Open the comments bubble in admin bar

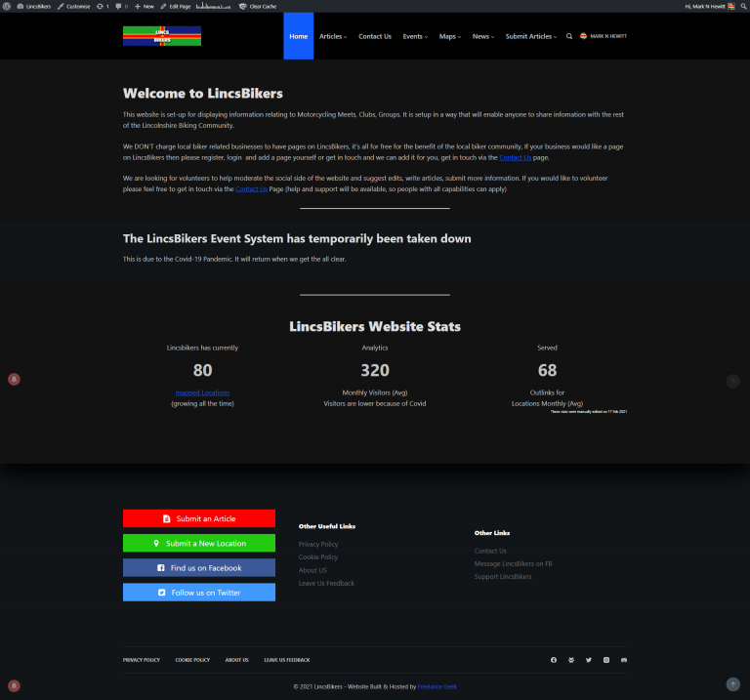[121, 6]
